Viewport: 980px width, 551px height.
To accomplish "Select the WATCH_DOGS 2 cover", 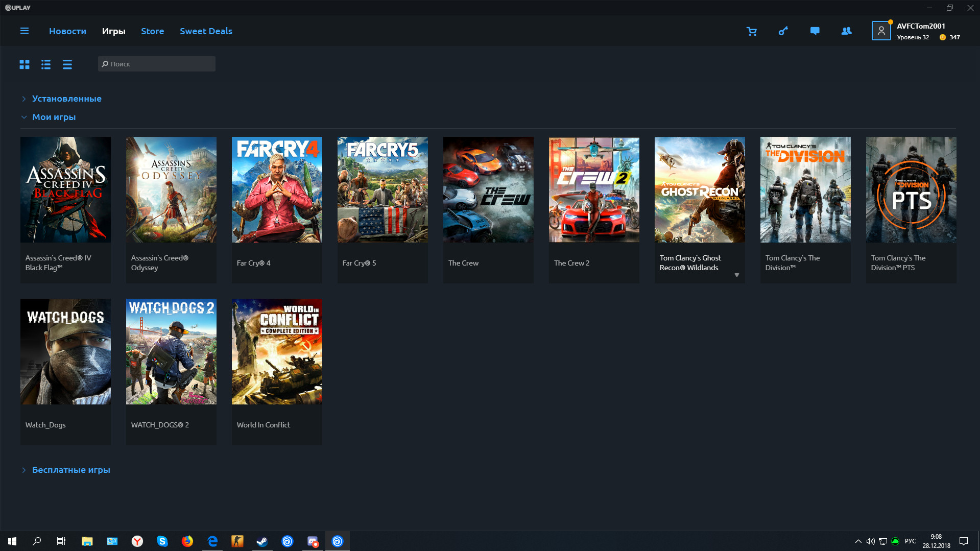I will click(x=171, y=351).
